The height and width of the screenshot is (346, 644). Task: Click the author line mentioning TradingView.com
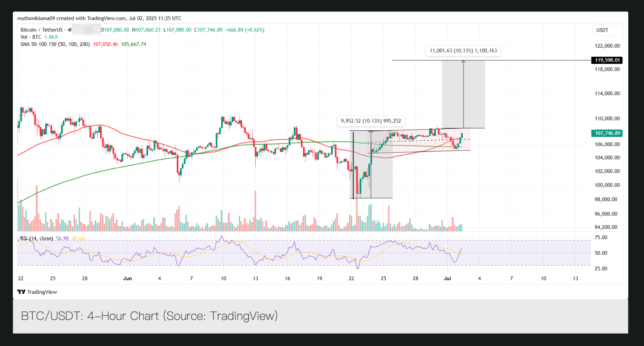coord(99,18)
